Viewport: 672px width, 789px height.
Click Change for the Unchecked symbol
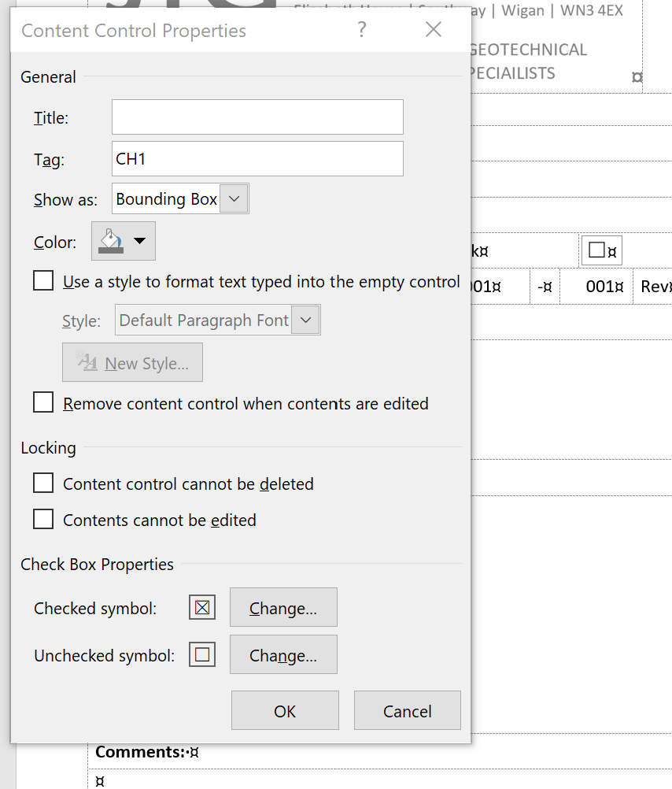[x=283, y=654]
